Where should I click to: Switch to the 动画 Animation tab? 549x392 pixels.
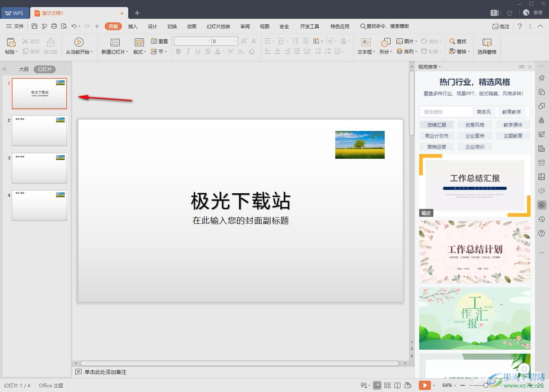(192, 26)
